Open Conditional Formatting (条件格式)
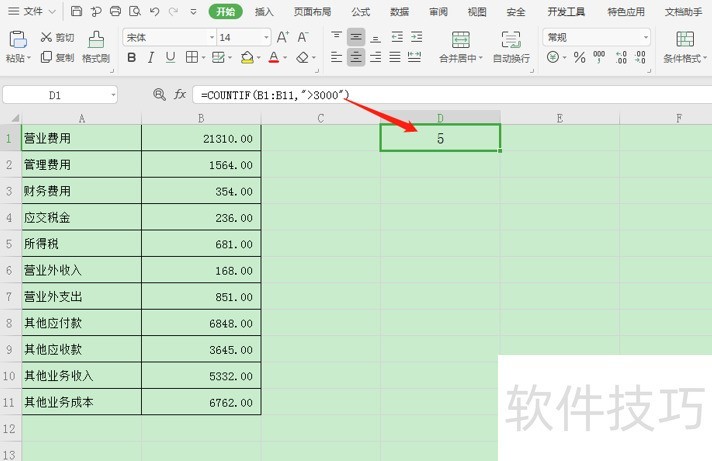The height and width of the screenshot is (461, 712). tap(685, 46)
